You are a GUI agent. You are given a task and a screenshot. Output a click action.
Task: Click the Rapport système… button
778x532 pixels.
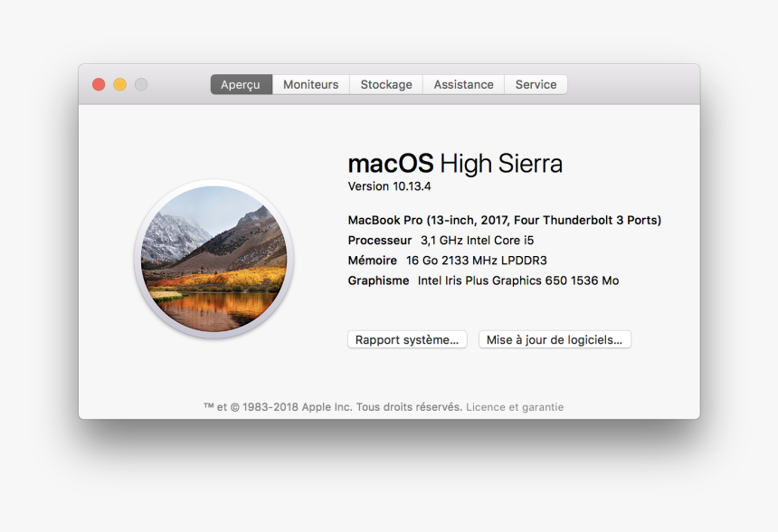407,339
